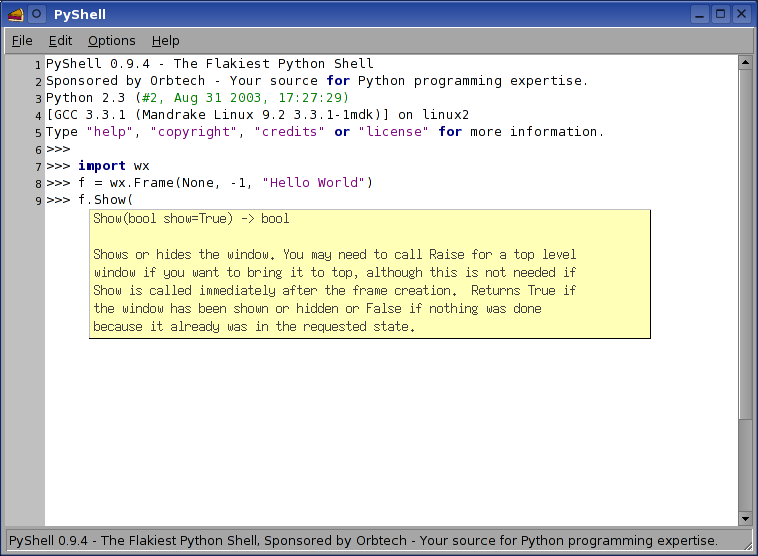The width and height of the screenshot is (758, 556).
Task: Click line number 8 in the margin
Action: tap(38, 184)
